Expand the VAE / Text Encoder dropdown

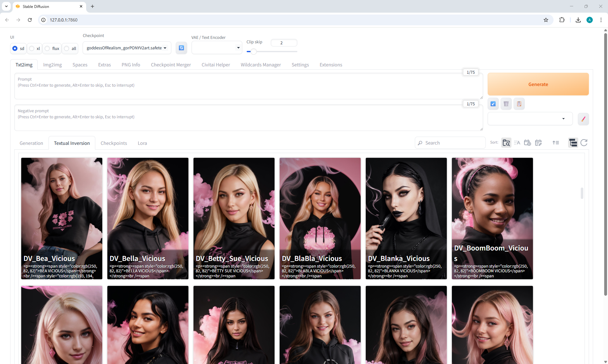click(x=217, y=48)
